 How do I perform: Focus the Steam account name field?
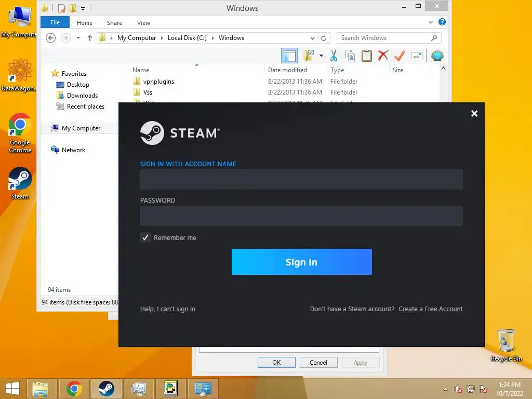tap(301, 179)
